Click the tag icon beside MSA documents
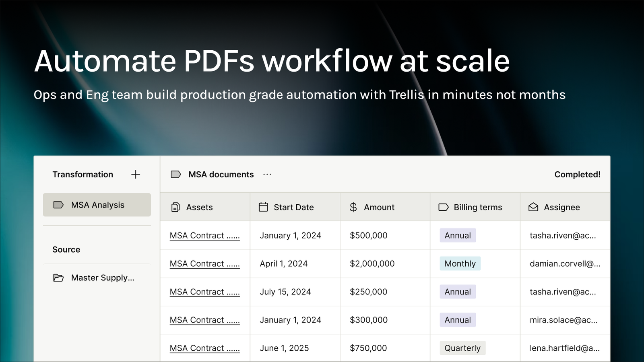This screenshot has width=644, height=362. click(x=176, y=174)
